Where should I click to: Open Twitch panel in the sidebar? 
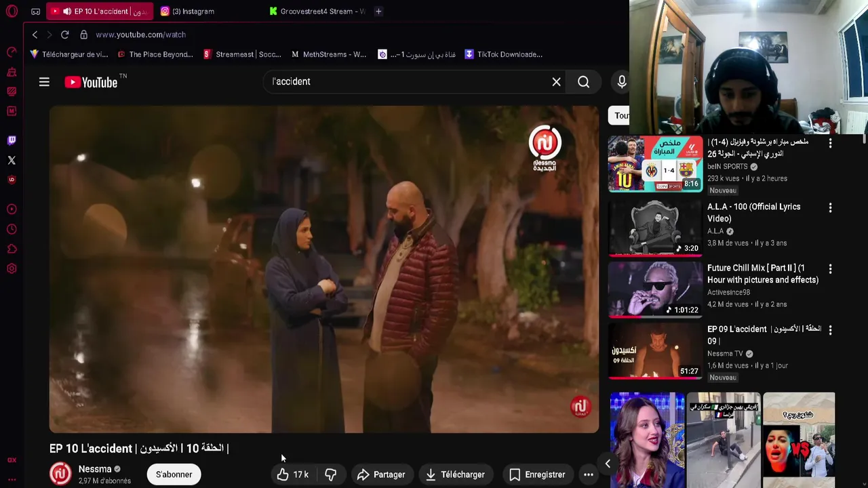12,140
